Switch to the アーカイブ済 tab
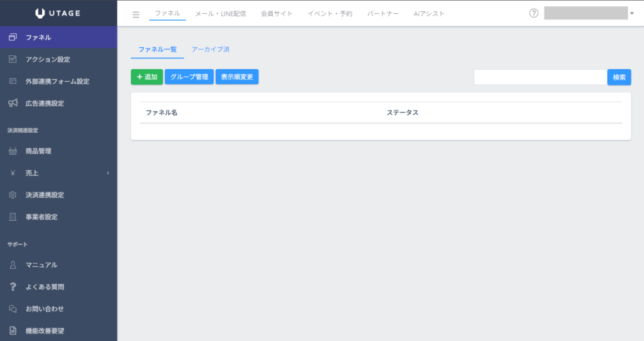This screenshot has width=644, height=341. pyautogui.click(x=211, y=49)
